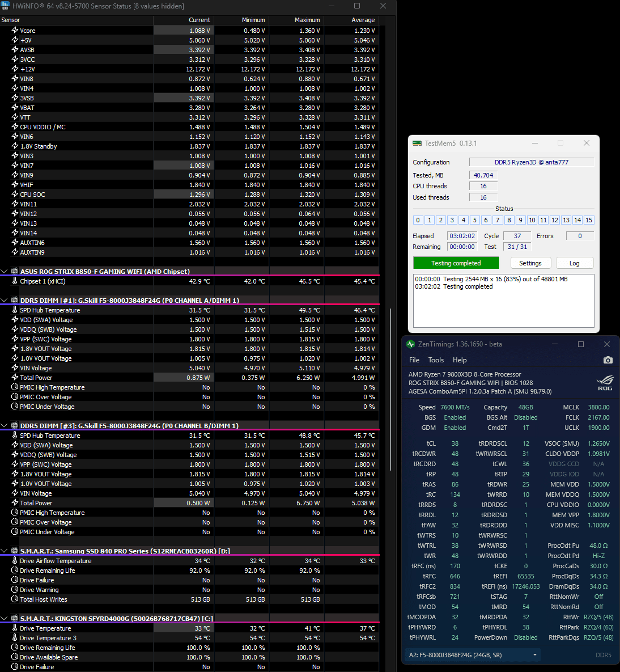Select the Vcore sensor row
The height and width of the screenshot is (672, 620).
pos(189,31)
